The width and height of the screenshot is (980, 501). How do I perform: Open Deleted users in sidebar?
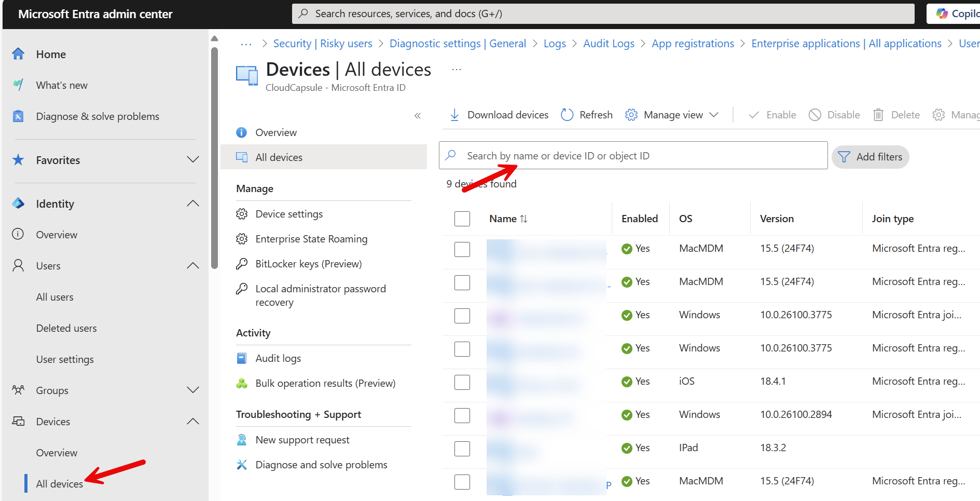tap(66, 328)
